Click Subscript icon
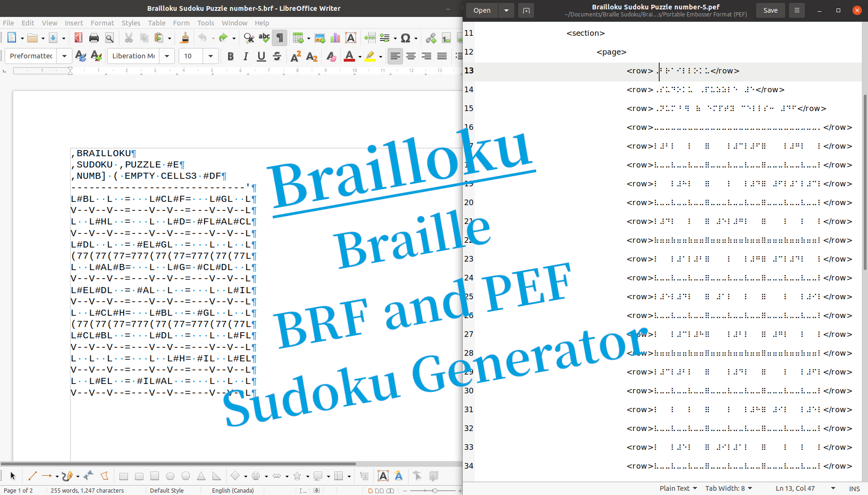Viewport: 868px width, 495px height. click(312, 56)
